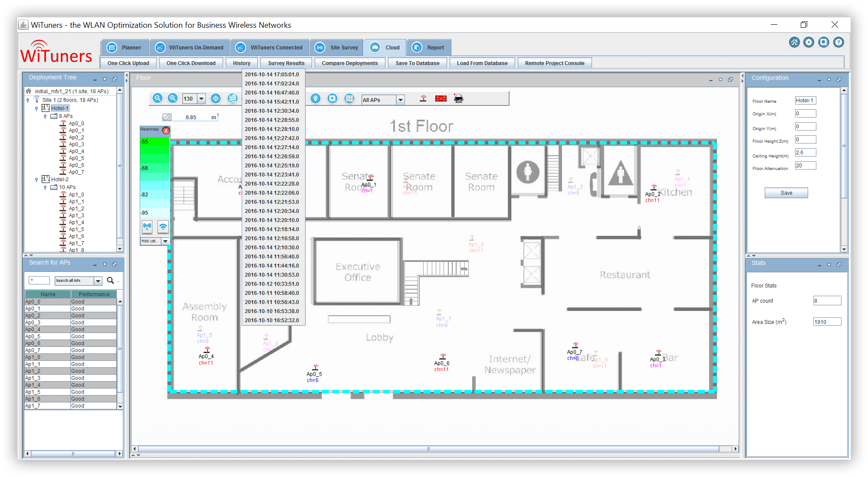Screen dimensions: 868x477
Task: Open the Remote Project Console
Action: [555, 63]
